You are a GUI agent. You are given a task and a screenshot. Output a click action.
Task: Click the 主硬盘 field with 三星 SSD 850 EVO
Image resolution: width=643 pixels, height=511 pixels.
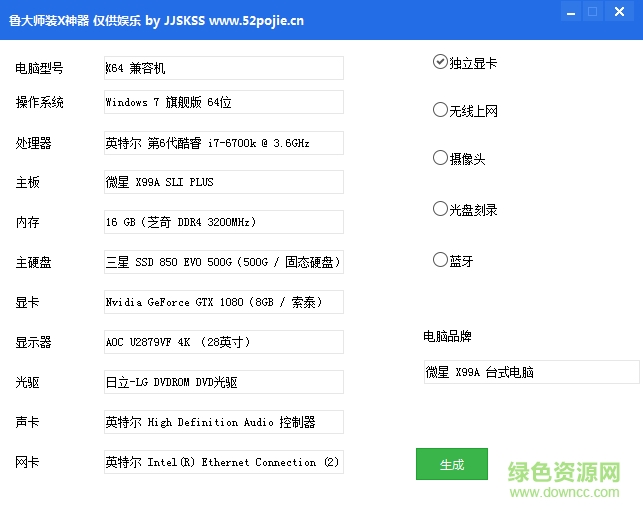[224, 262]
